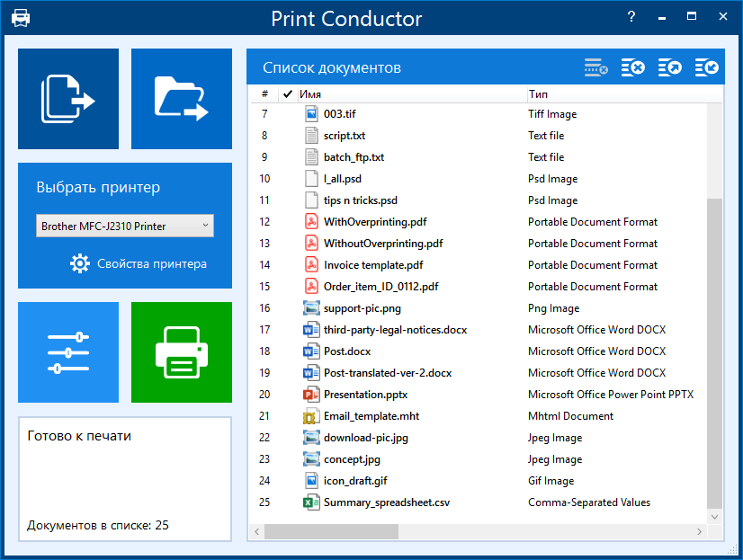Click PDF icon of WithOverprinting.pdf

click(311, 221)
